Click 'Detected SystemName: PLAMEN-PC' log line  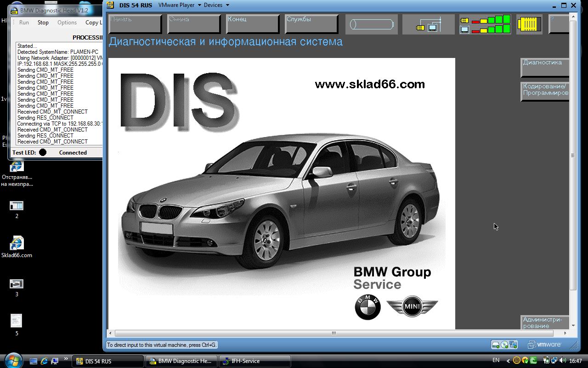[58, 52]
